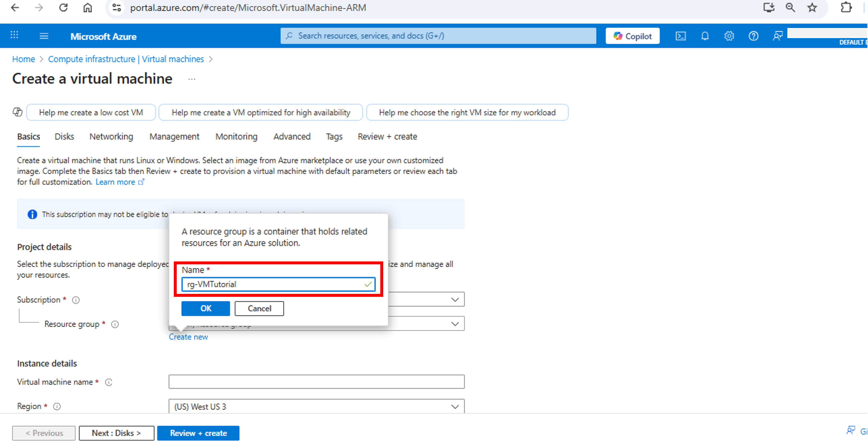Open the portal hamburger menu
Viewport: 868px width, 448px height.
(x=44, y=36)
